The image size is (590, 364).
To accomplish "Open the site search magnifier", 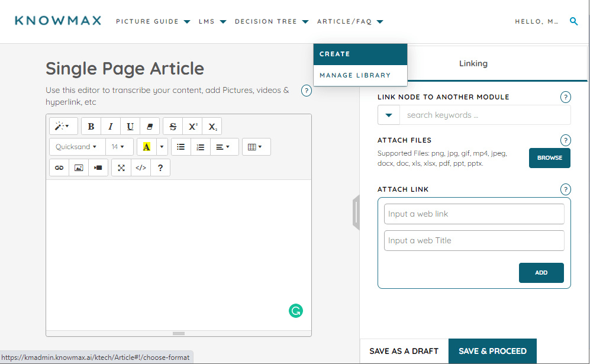I will 573,21.
